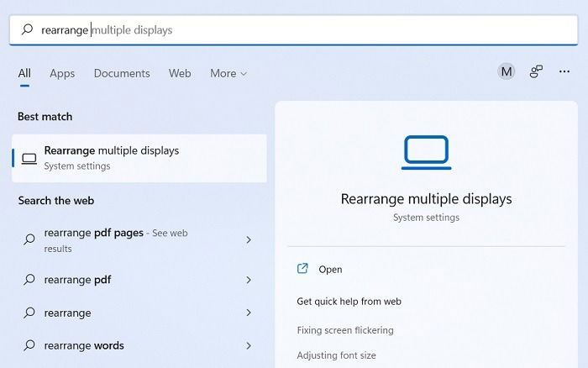
Task: Select the plain rearrange suggestion
Action: pyautogui.click(x=139, y=313)
